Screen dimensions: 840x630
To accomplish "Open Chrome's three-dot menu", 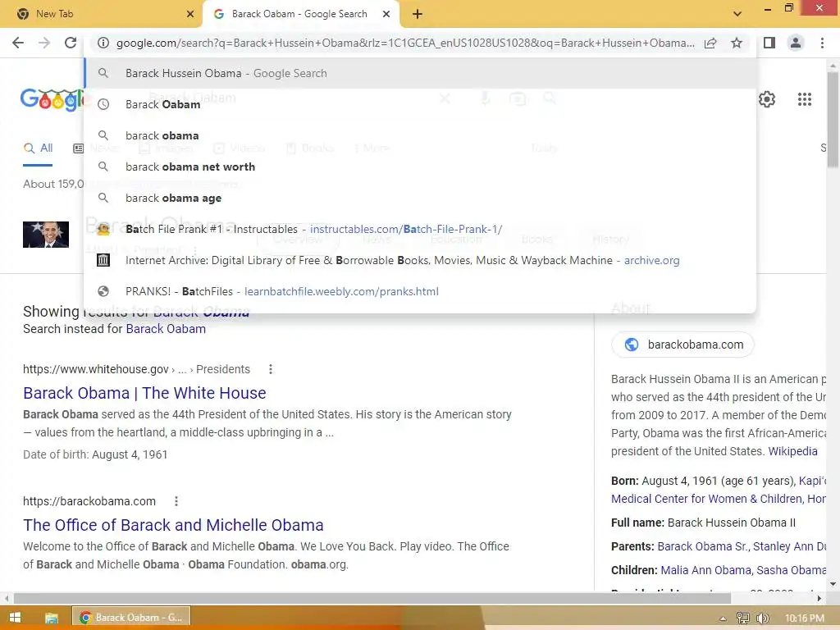I will (822, 43).
